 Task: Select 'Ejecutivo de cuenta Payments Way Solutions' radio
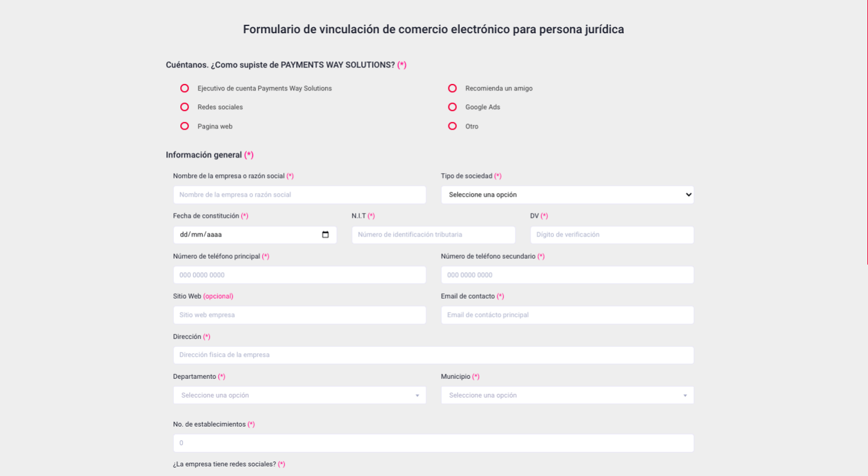pyautogui.click(x=184, y=88)
